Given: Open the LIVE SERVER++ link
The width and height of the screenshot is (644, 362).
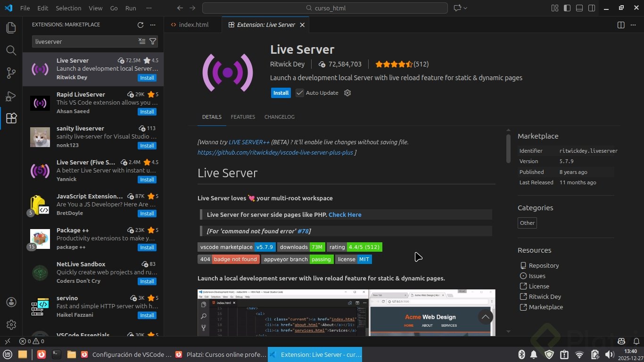Looking at the screenshot, I should [x=249, y=142].
